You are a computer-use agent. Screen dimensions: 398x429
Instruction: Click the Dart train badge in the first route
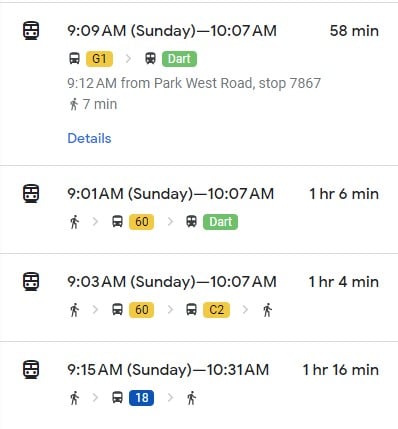coord(179,59)
